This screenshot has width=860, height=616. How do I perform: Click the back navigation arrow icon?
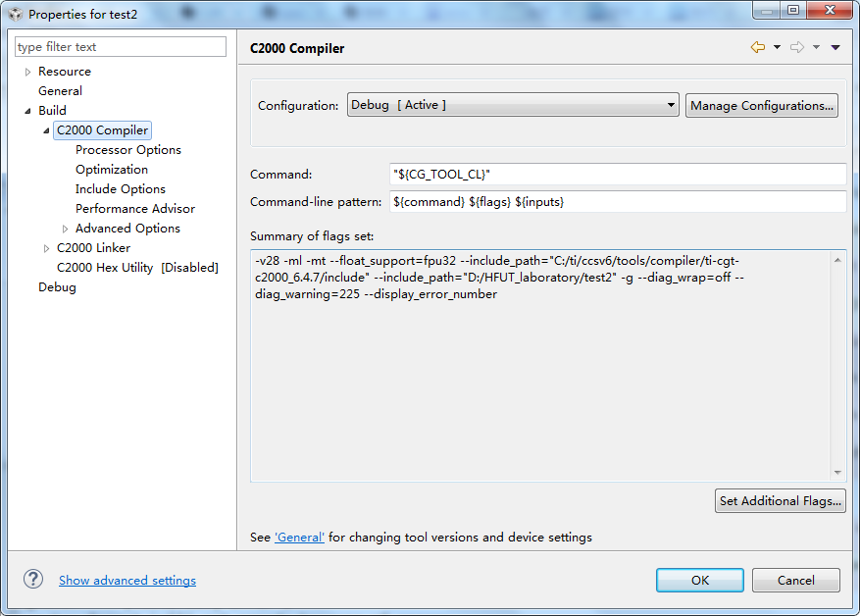[x=757, y=47]
